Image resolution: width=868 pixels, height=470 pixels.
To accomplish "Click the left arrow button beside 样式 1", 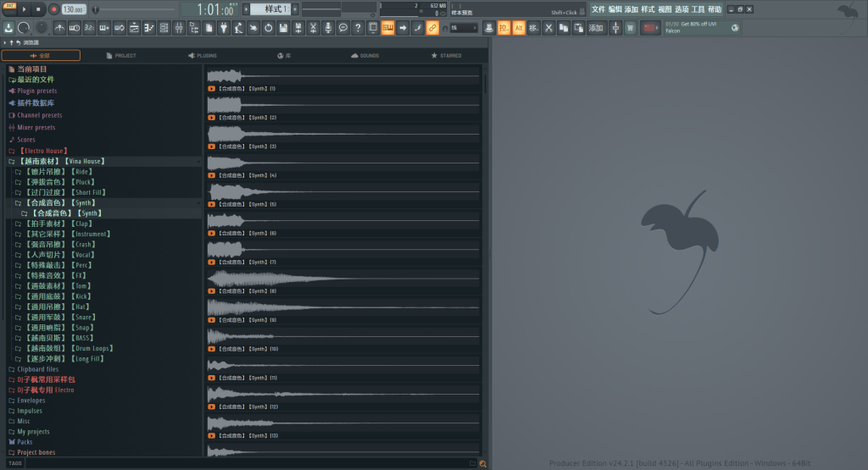I will click(247, 8).
